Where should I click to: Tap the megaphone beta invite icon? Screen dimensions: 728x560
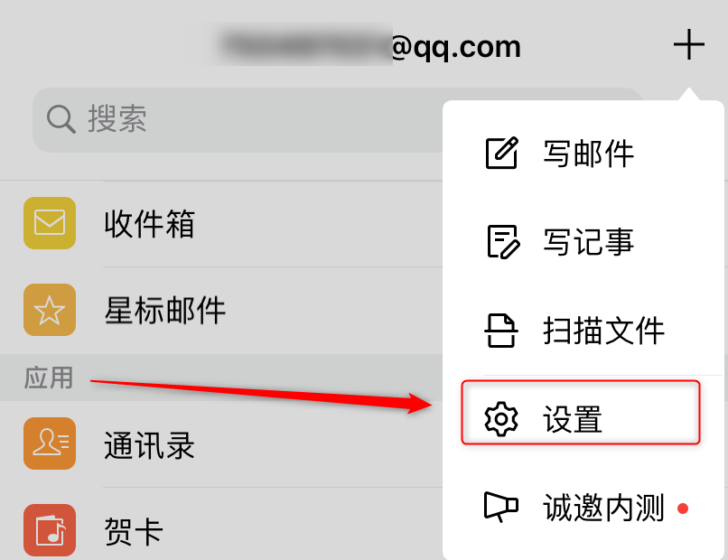pos(501,507)
